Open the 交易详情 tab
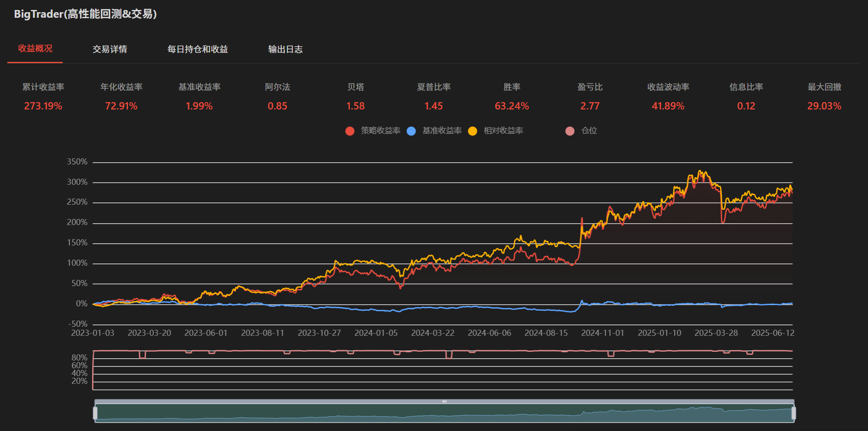 click(110, 49)
